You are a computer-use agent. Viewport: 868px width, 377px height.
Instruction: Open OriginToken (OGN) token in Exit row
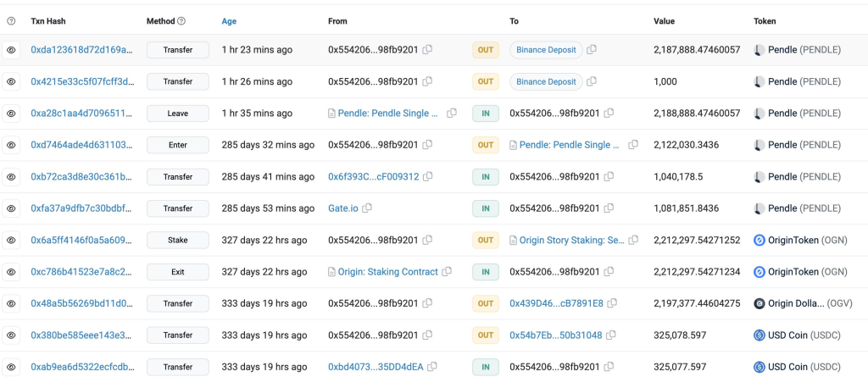tap(808, 272)
